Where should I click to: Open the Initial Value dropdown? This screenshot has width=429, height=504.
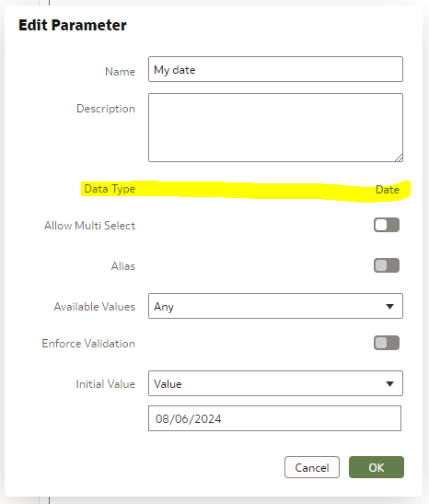[275, 383]
